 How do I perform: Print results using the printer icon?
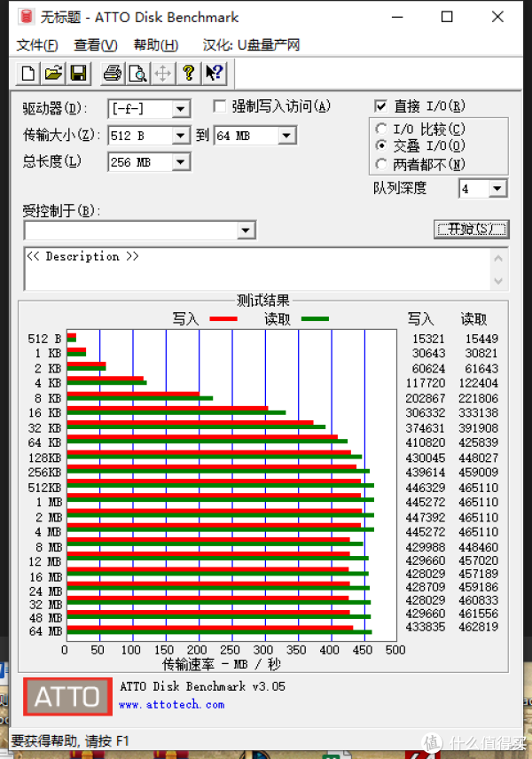pyautogui.click(x=113, y=74)
